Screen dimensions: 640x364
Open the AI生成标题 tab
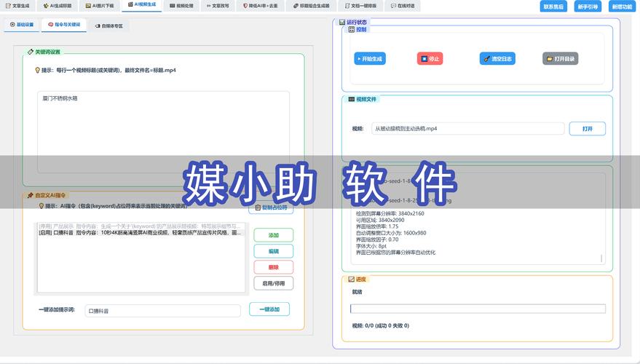coord(59,5)
